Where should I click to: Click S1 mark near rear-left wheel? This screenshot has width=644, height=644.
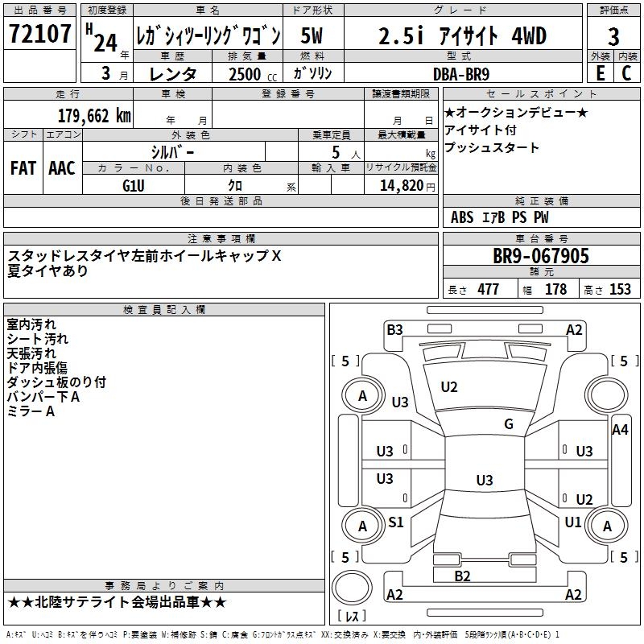point(396,522)
